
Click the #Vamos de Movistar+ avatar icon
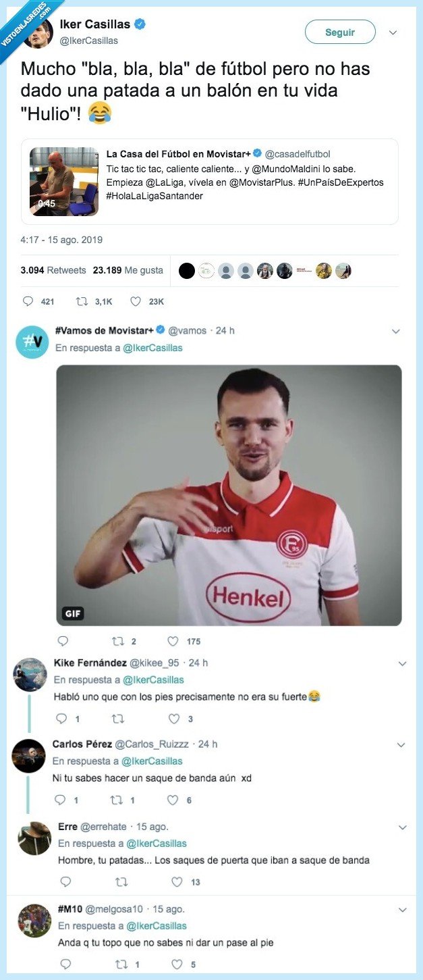click(32, 342)
